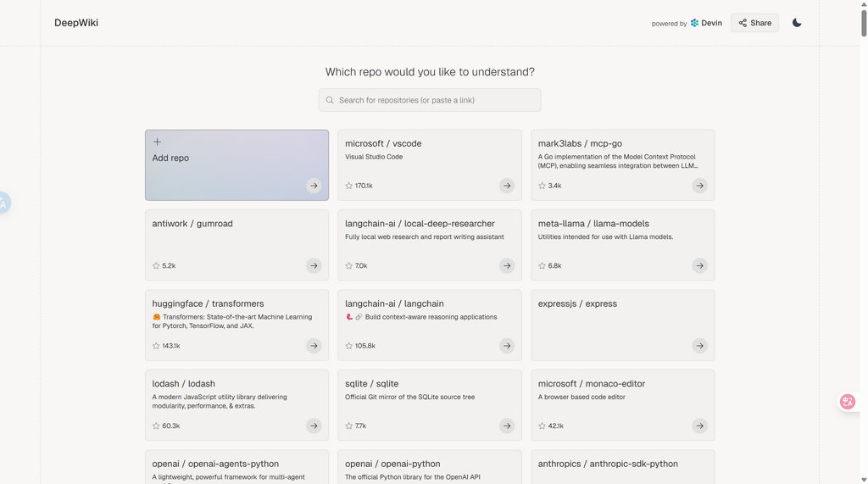Click 'Which repo would you like to understand?' heading
The height and width of the screenshot is (484, 868).
(430, 72)
